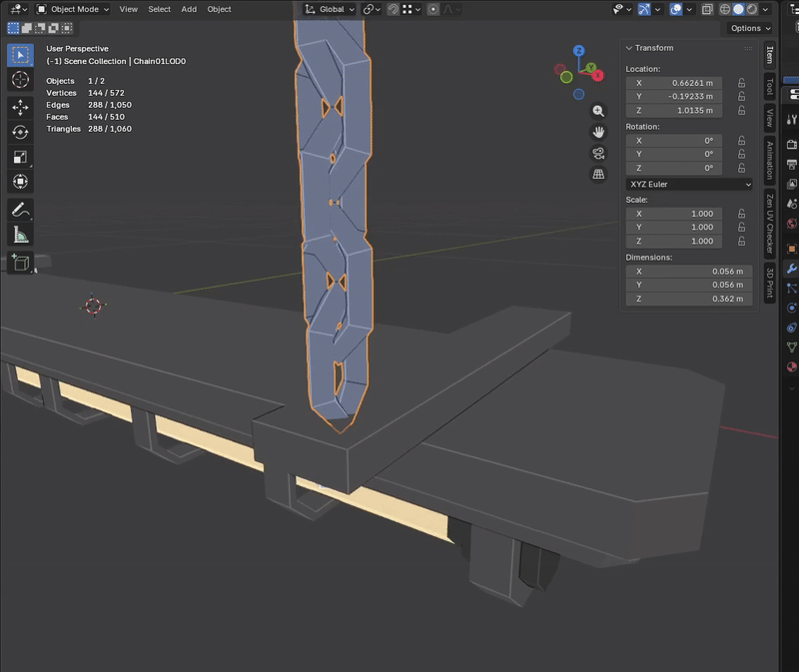Screen dimensions: 799x672
Task: Switch to the Zen UV Checker tab
Action: 769,223
